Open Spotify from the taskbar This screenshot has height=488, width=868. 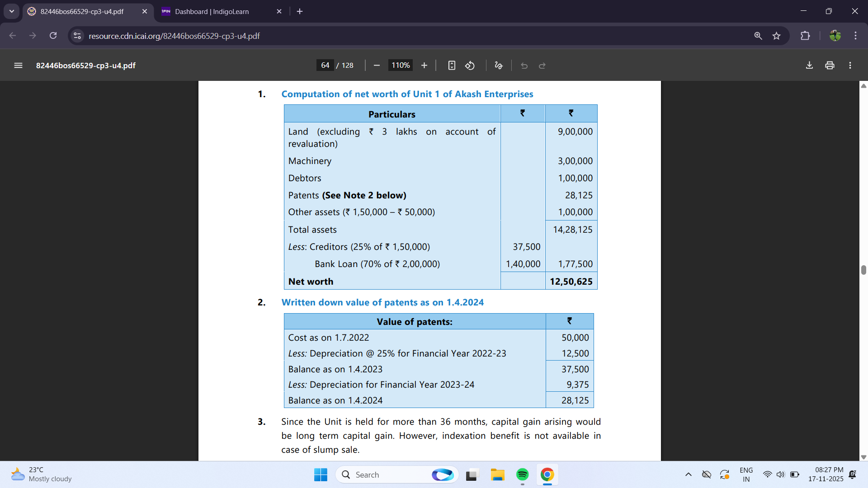pos(522,474)
